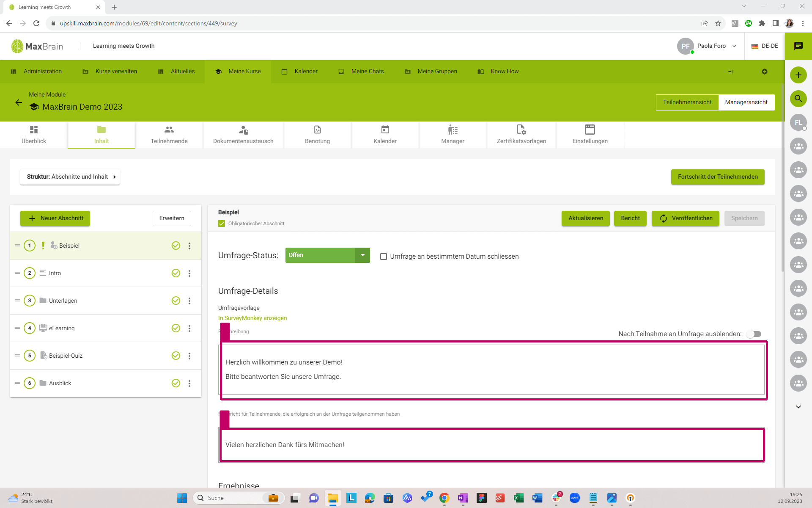812x508 pixels.
Task: Click into the Beschreibung text field
Action: [x=491, y=370]
